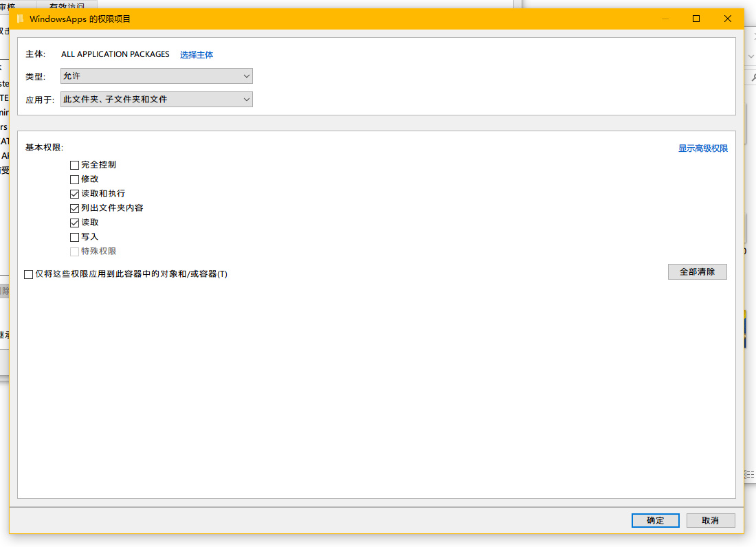Open the 应用于 scope dropdown
The image size is (756, 547).
point(157,100)
